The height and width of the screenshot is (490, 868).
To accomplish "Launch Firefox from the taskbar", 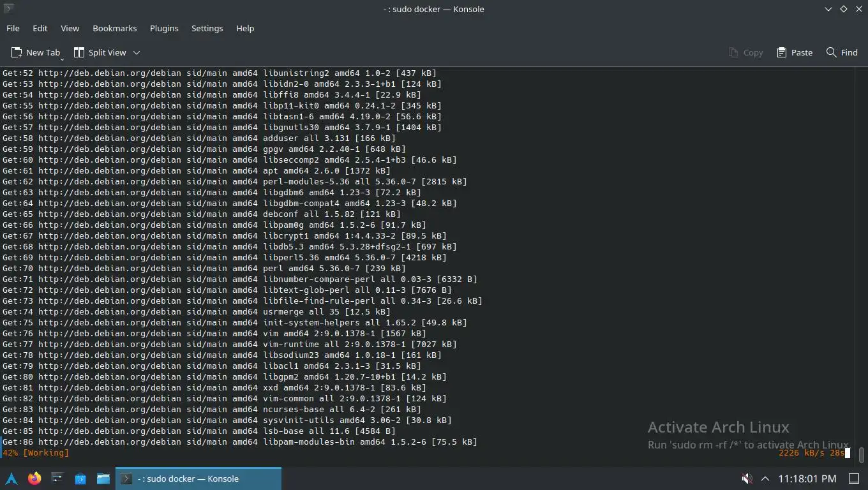I will click(x=34, y=479).
